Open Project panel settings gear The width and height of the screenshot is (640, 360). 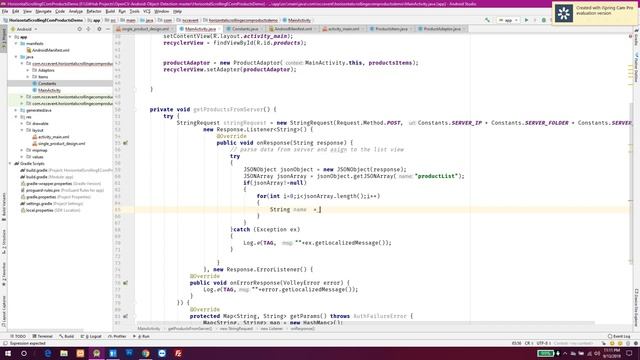[x=99, y=29]
